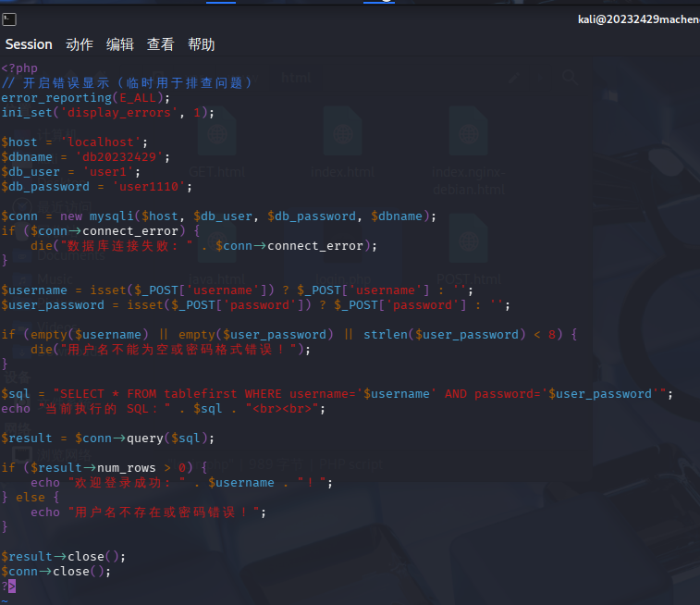Click the $result = $conn->query($sql) line
The height and width of the screenshot is (605, 700).
tap(107, 438)
